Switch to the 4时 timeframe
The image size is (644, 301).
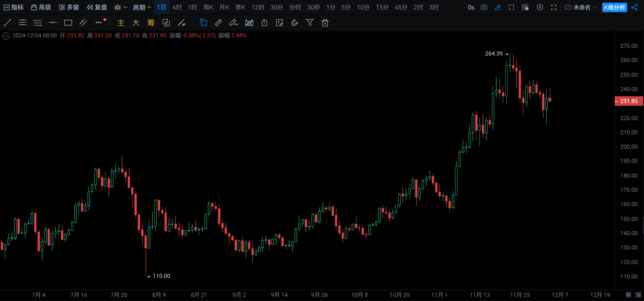tap(177, 7)
